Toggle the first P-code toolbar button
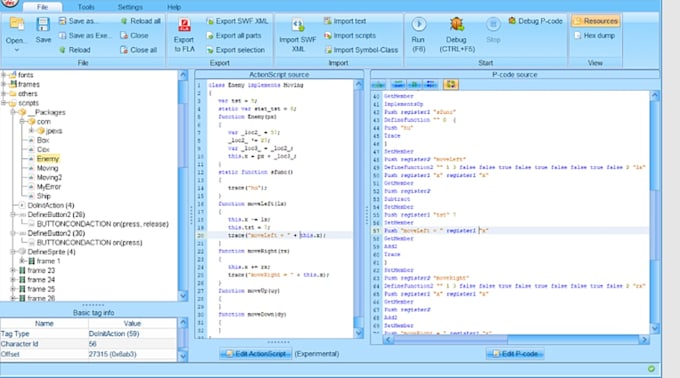This screenshot has width=680, height=378. tap(378, 85)
